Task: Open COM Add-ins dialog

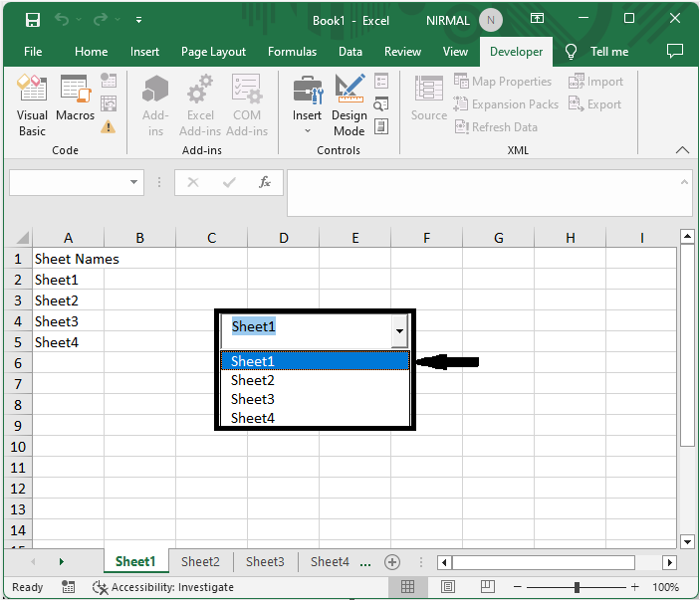Action: 247,105
